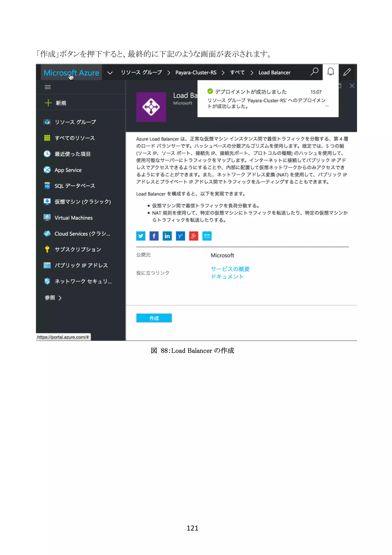The height and width of the screenshot is (555, 392).
Task: Click the App Service sidebar icon
Action: pyautogui.click(x=47, y=170)
